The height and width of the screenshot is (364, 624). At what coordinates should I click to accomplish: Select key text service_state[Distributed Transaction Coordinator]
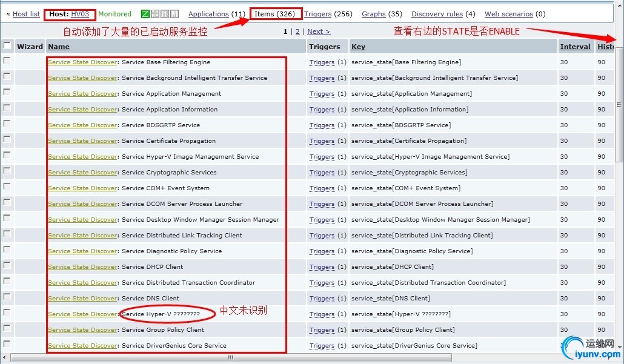coord(428,283)
